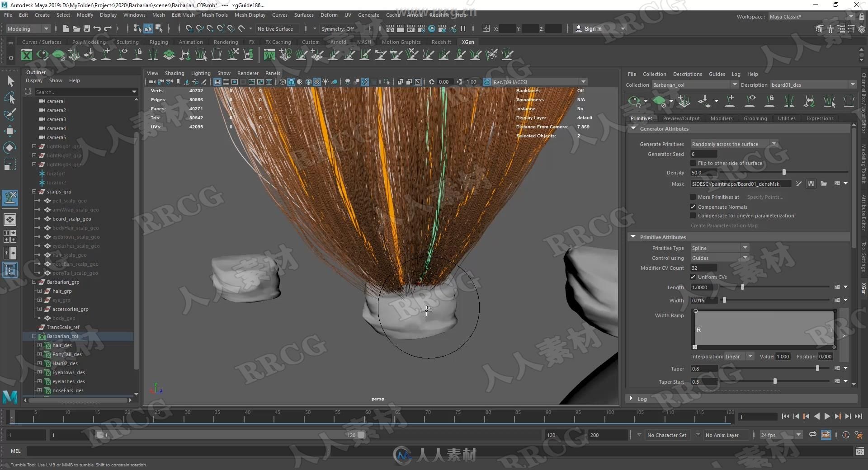868x470 pixels.
Task: Click the Redo arrow icon
Action: point(108,29)
